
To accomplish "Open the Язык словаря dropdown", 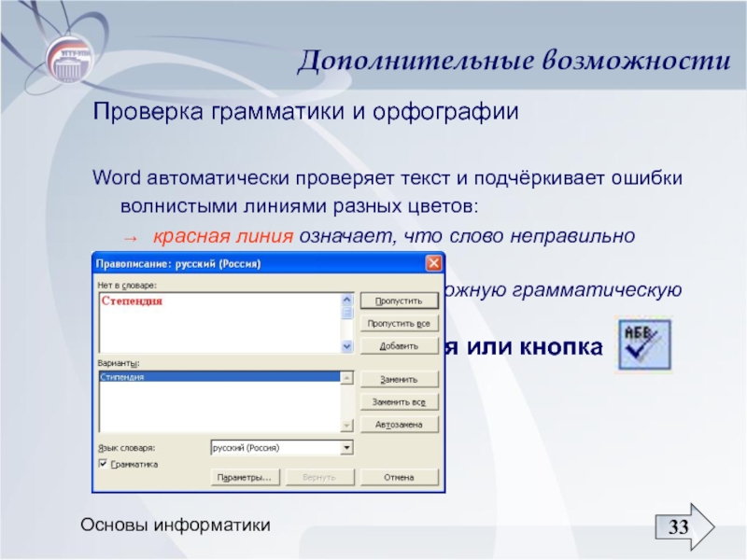I will (x=346, y=448).
